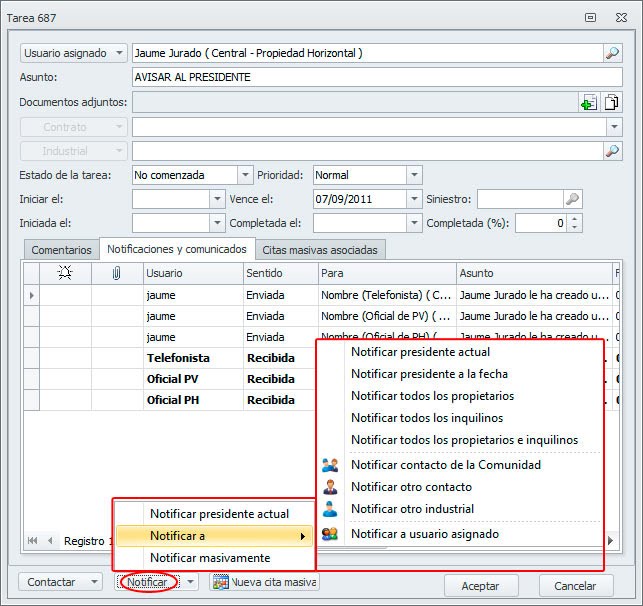
Task: Click Notificar otro industrial worker icon
Action: point(330,509)
